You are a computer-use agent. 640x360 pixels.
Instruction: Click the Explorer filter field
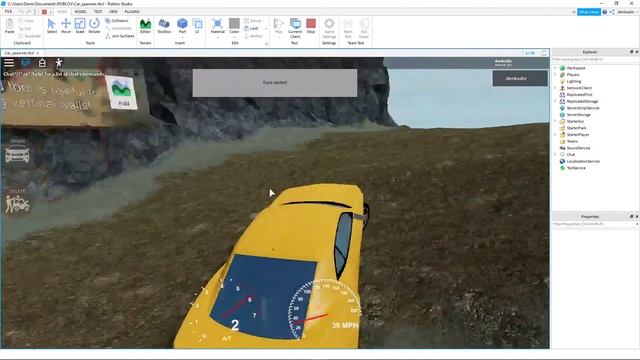coord(595,60)
